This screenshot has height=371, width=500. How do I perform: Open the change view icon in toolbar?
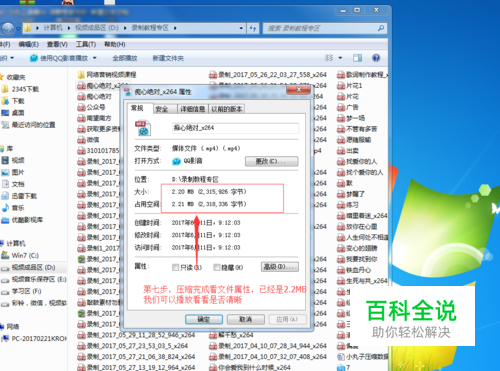329,58
